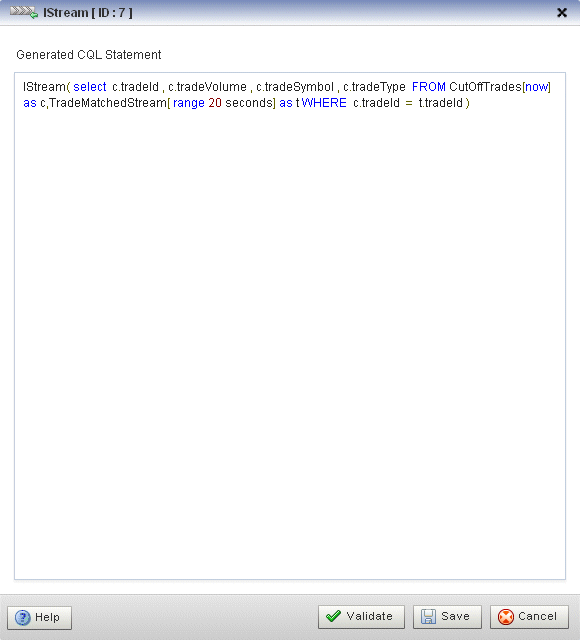Click the 'range' keyword in the statement
This screenshot has height=640, width=580.
click(189, 102)
